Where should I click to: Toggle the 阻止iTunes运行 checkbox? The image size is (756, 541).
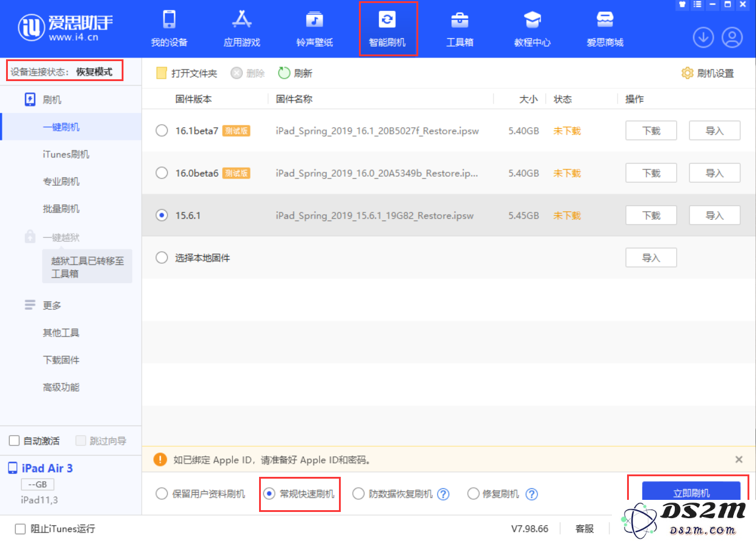pos(20,529)
